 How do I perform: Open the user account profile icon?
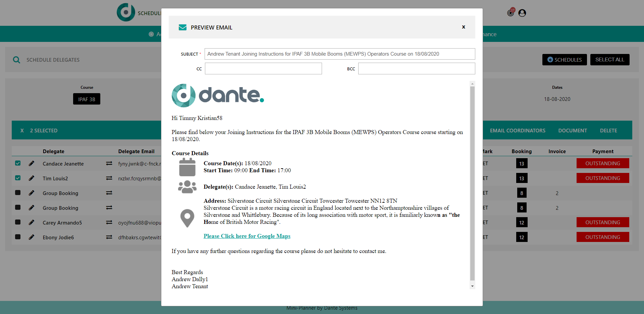coord(522,13)
